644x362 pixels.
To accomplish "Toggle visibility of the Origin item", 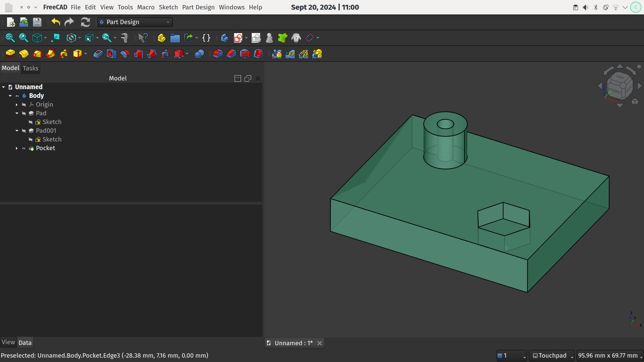I will tap(24, 105).
